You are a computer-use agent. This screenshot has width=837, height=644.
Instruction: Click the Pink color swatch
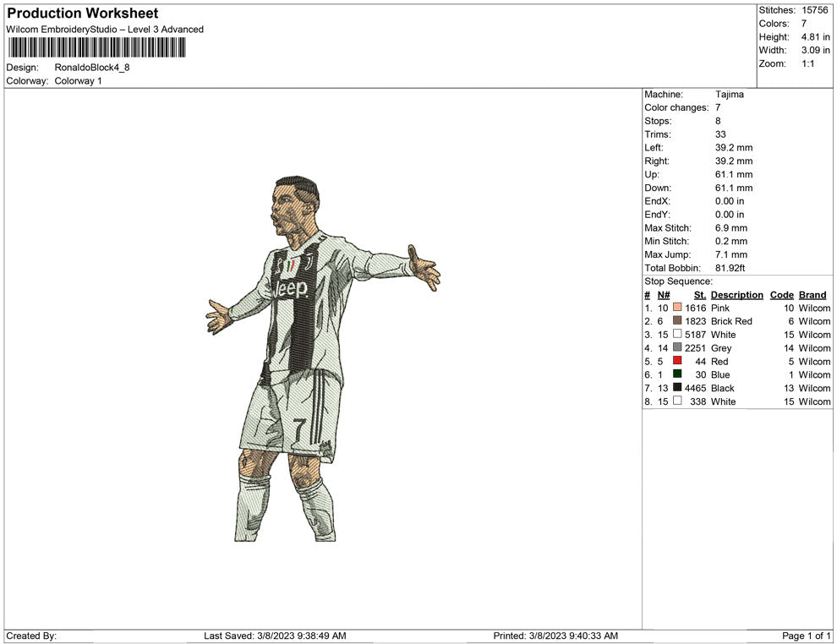677,308
